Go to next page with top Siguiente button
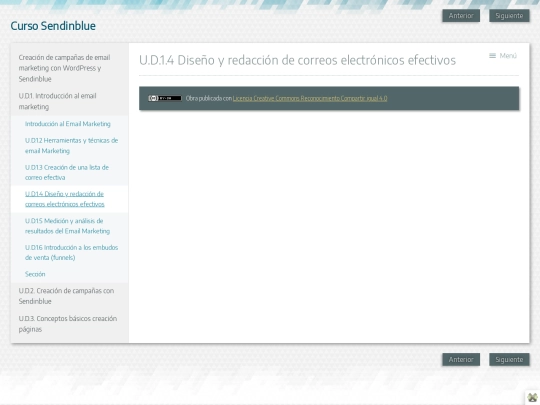 [509, 15]
